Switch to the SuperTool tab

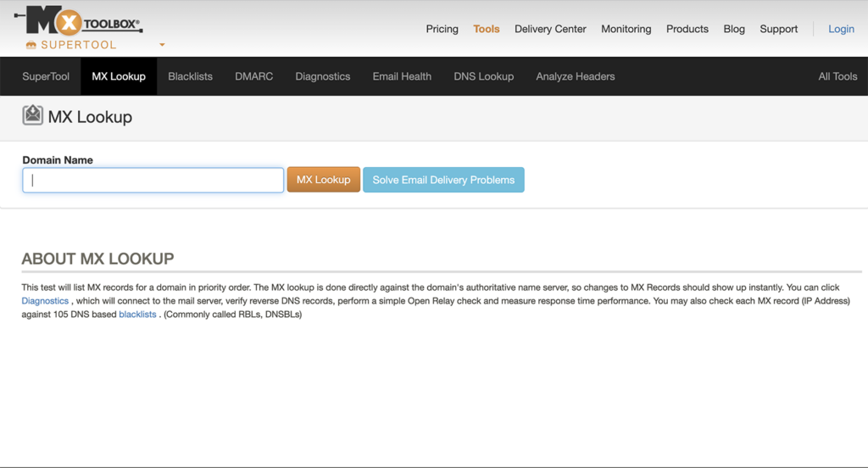pos(46,76)
